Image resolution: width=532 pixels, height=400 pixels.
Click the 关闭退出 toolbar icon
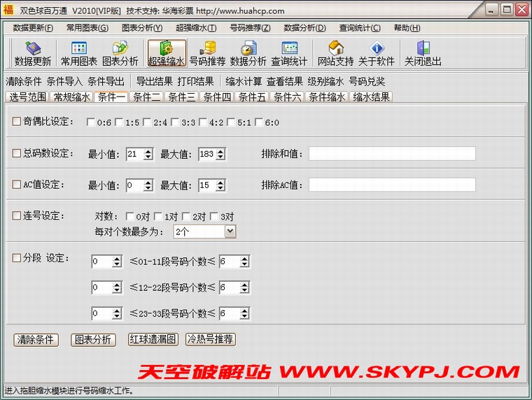pos(423,53)
